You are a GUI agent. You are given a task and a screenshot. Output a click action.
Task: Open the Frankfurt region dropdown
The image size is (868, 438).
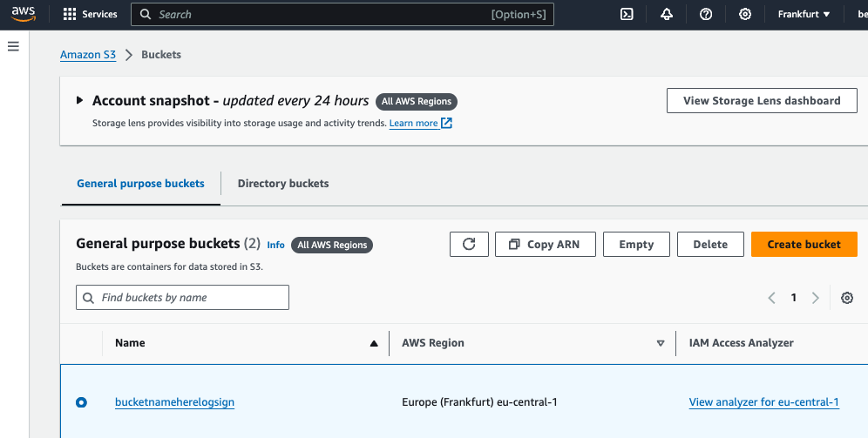[x=804, y=15]
